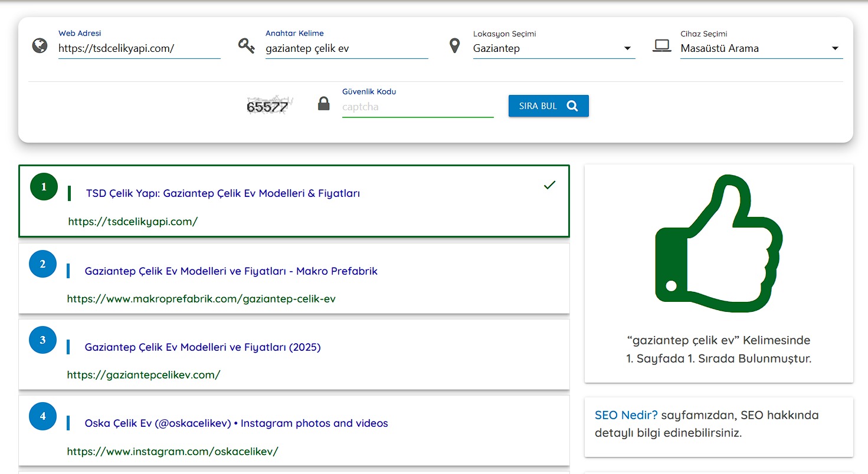
Task: Click the dropdown arrow next to Masaüstü Arama
Action: pyautogui.click(x=835, y=48)
